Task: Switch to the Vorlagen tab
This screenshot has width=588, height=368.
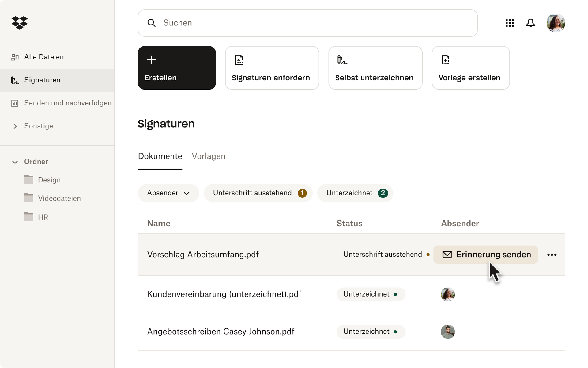Action: pyautogui.click(x=209, y=156)
